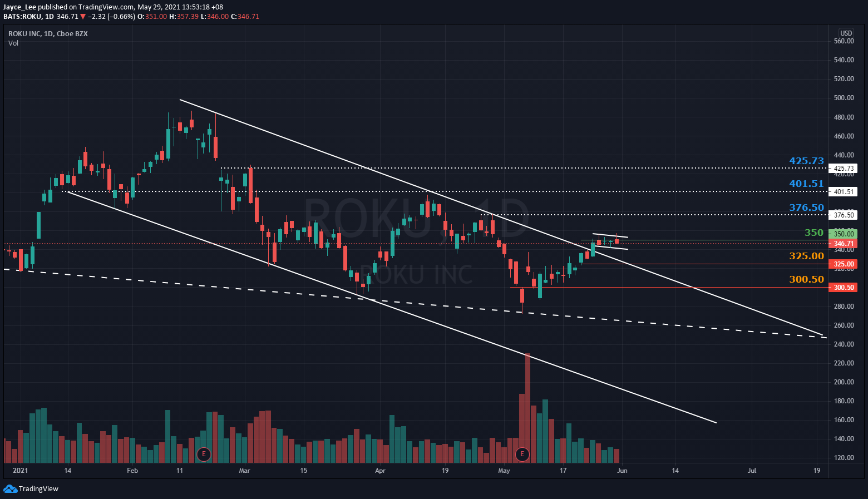This screenshot has width=868, height=499.
Task: Click the 'Feb' date axis label
Action: (x=132, y=471)
